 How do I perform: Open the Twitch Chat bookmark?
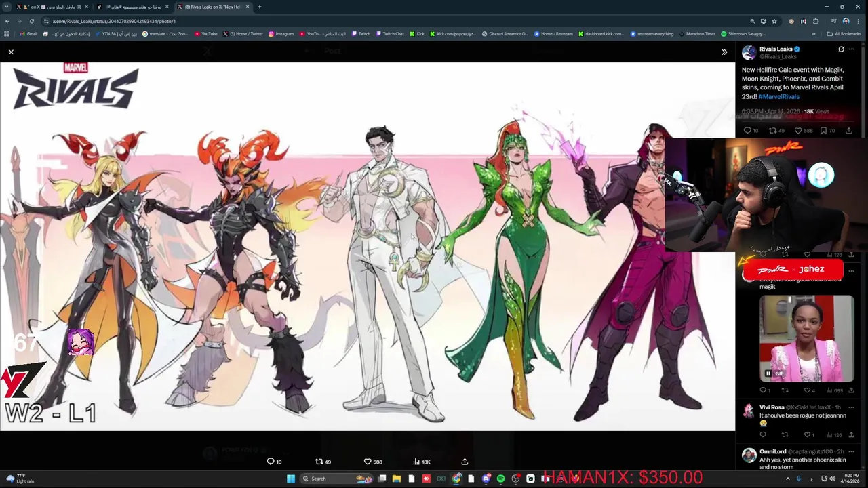390,33
